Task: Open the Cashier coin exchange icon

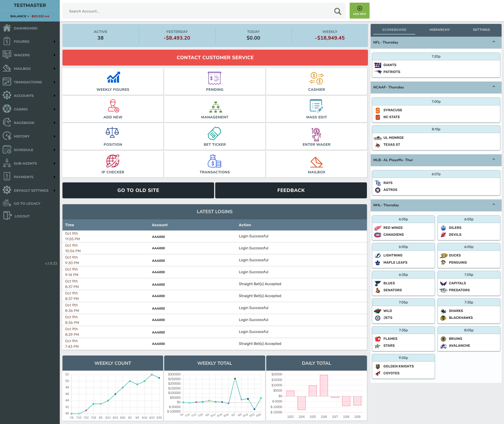Action: pyautogui.click(x=316, y=78)
